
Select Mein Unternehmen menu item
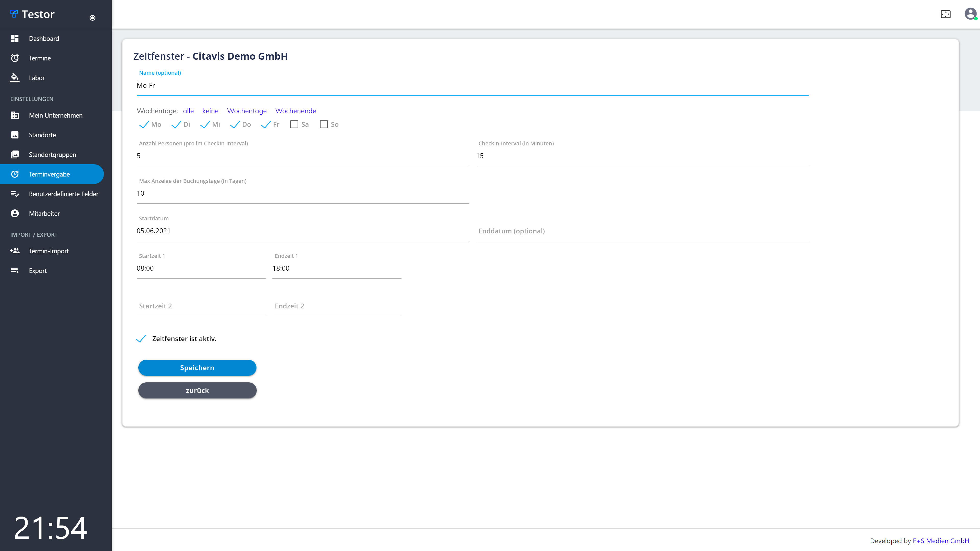[x=52, y=115]
